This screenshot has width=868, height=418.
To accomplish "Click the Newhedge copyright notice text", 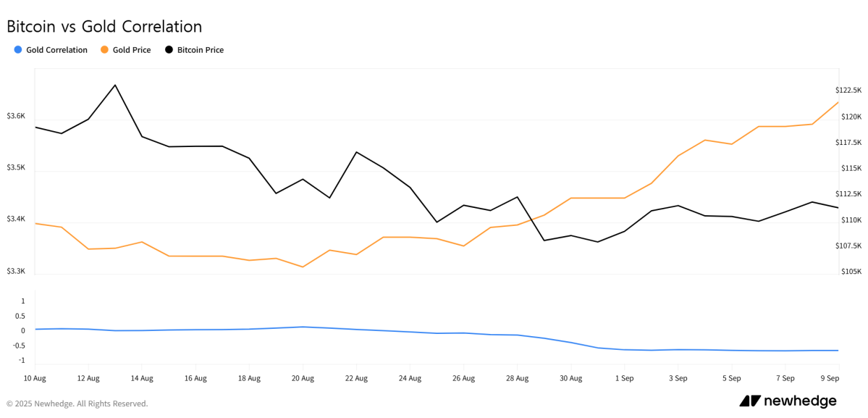I will coord(77,404).
